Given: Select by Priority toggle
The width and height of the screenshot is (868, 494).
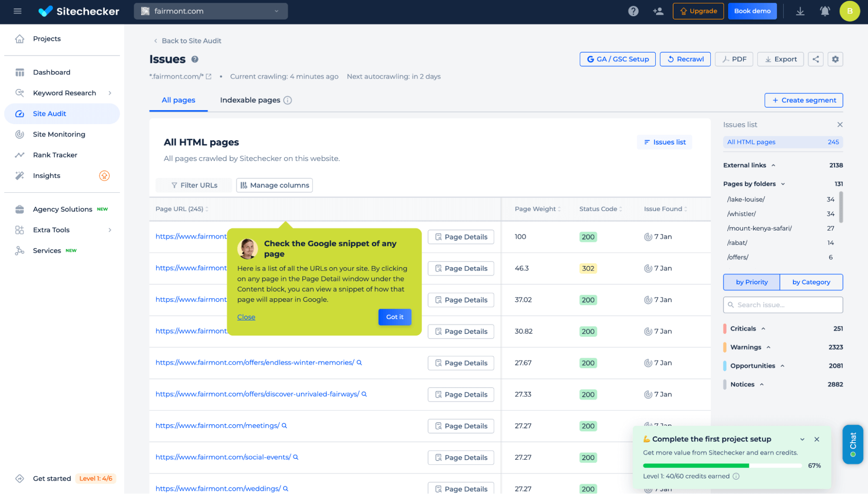Looking at the screenshot, I should [752, 282].
